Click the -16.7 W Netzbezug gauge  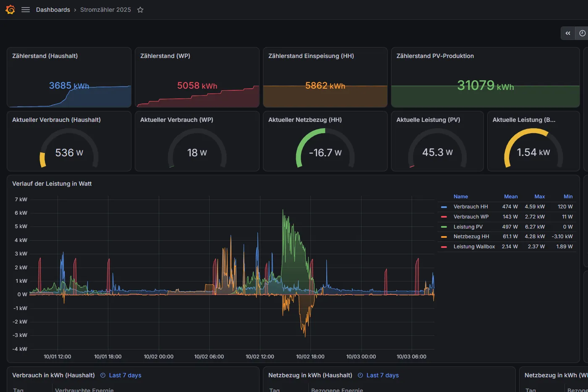click(325, 148)
